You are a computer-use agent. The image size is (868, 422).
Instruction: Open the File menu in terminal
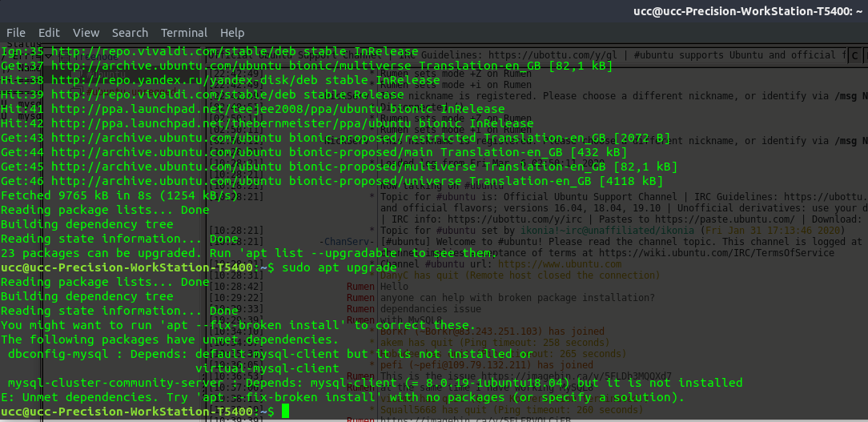click(x=15, y=33)
